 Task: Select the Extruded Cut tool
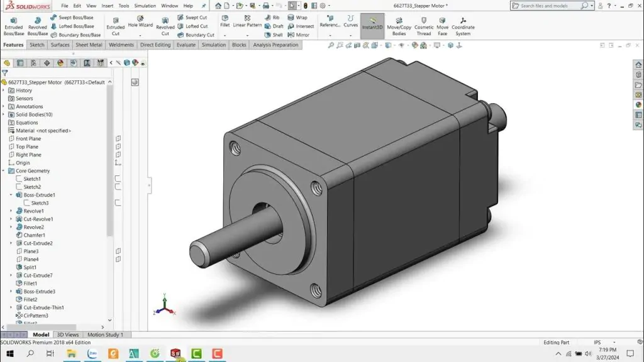pyautogui.click(x=116, y=26)
